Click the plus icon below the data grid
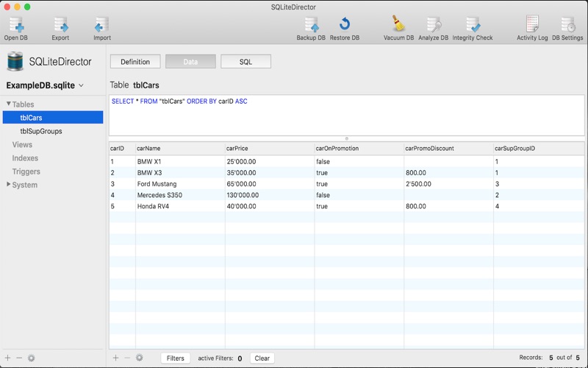Screen dimensions: 588x368 115,358
